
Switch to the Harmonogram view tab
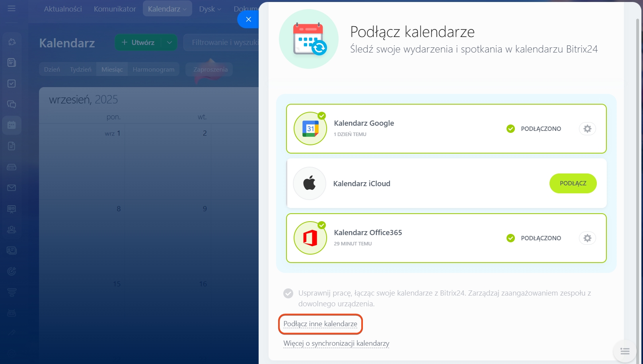tap(153, 70)
